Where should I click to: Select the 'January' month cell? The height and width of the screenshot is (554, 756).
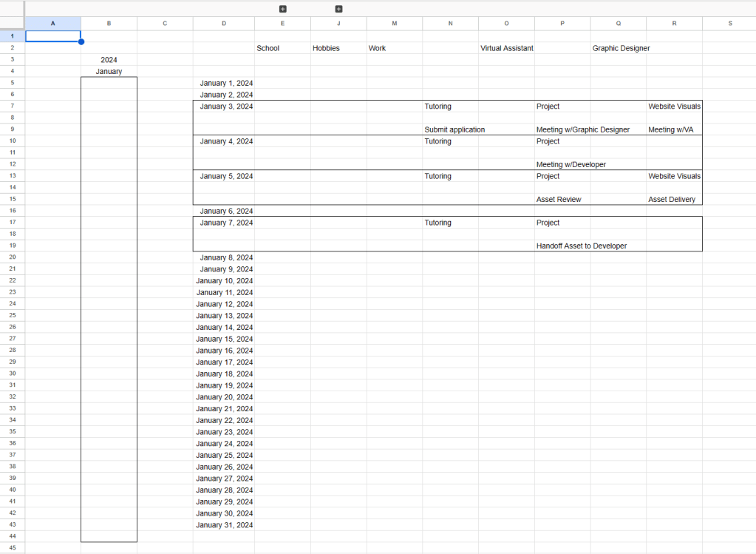click(x=109, y=72)
